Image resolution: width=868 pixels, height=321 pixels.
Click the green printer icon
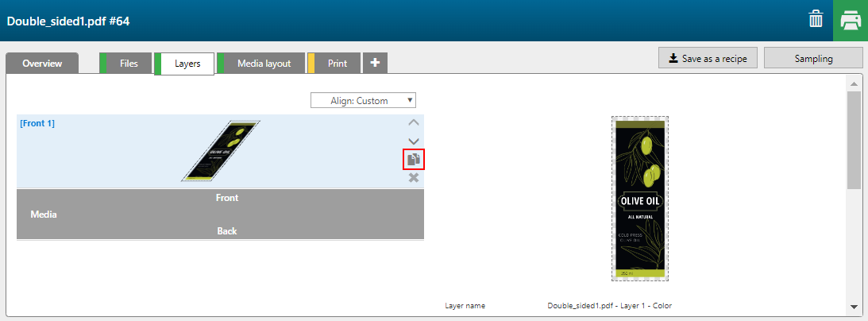850,20
